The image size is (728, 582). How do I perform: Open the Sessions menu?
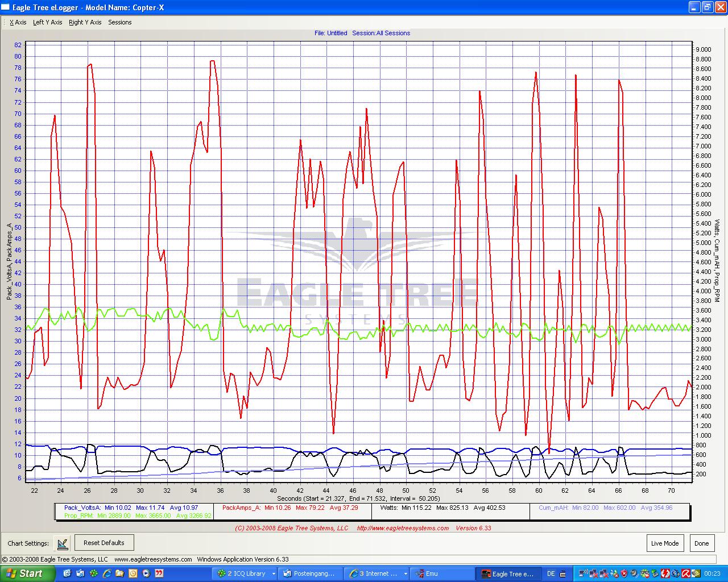tap(119, 22)
